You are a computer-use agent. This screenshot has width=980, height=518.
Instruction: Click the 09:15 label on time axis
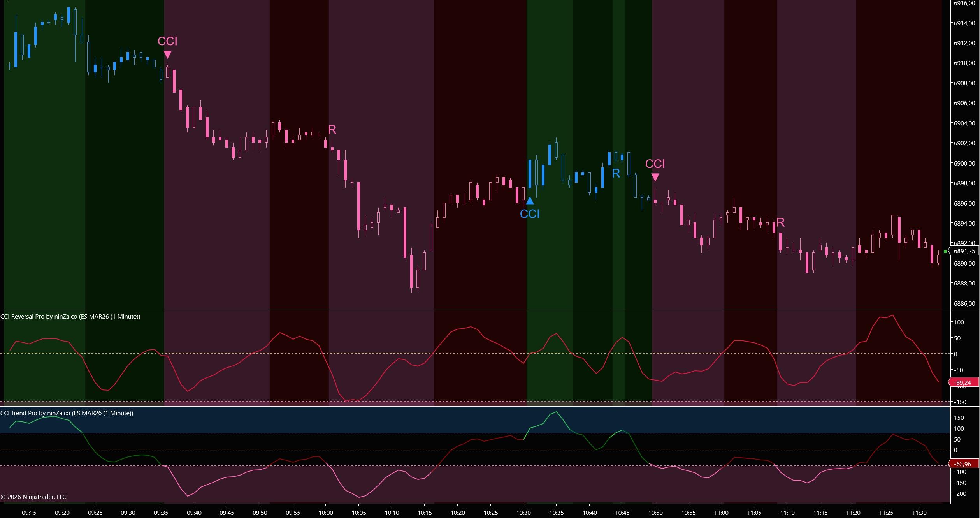point(29,513)
